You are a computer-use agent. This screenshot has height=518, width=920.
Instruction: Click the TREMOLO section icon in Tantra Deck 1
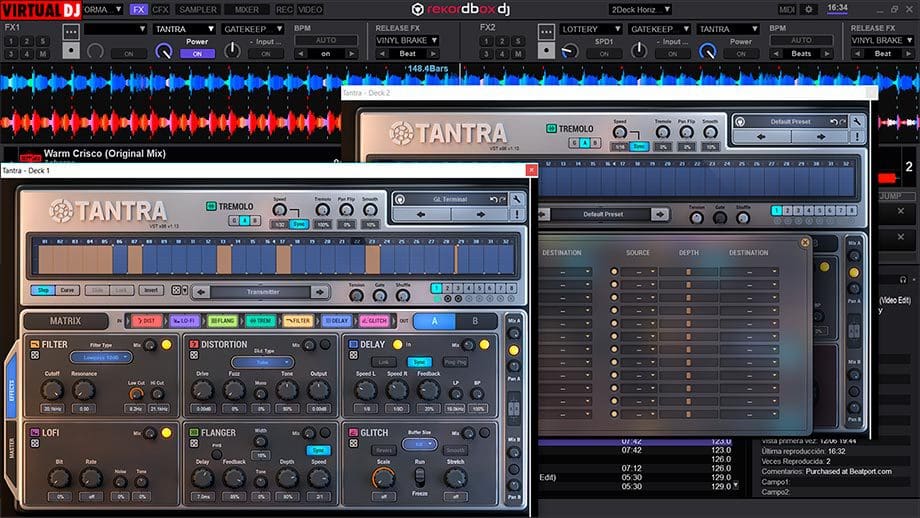coord(211,206)
